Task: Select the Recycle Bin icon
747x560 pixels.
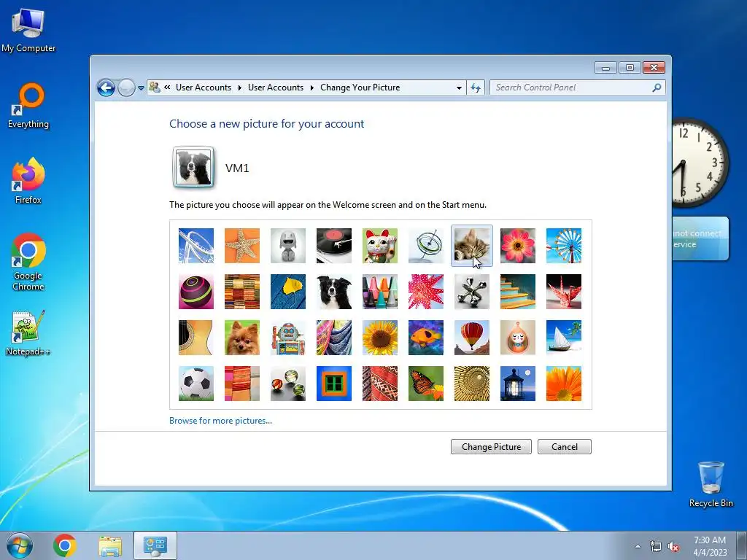Action: [711, 484]
